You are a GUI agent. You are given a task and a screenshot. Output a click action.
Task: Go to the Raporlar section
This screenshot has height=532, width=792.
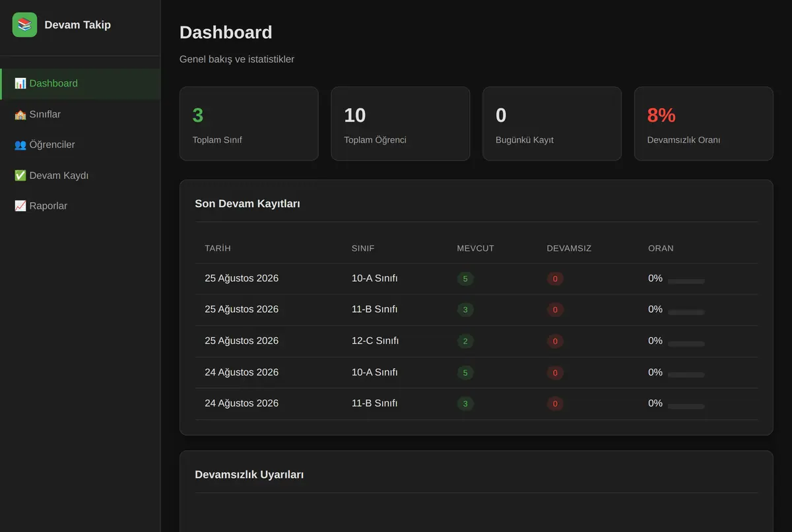tap(80, 206)
